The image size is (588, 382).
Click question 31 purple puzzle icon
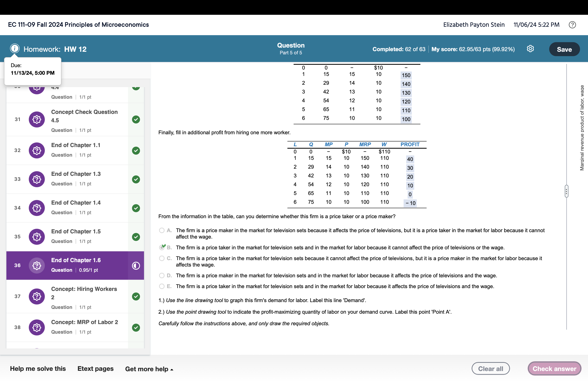click(37, 119)
